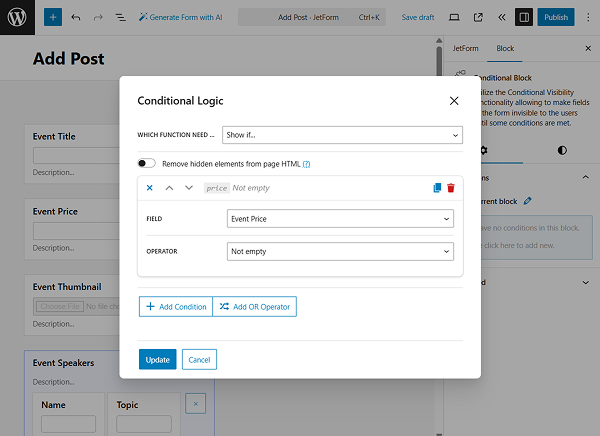This screenshot has height=436, width=600.
Task: Open the Add Post command palette bar
Action: click(x=312, y=17)
